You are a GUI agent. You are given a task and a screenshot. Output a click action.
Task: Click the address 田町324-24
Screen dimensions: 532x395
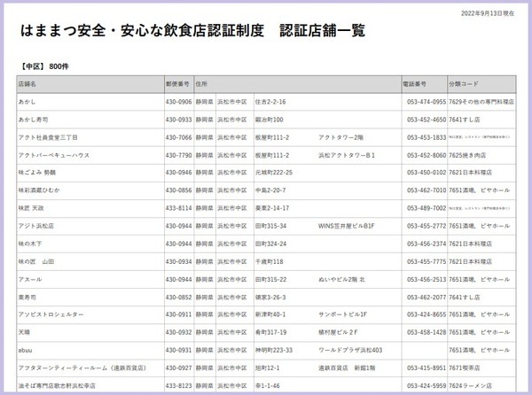(x=270, y=244)
